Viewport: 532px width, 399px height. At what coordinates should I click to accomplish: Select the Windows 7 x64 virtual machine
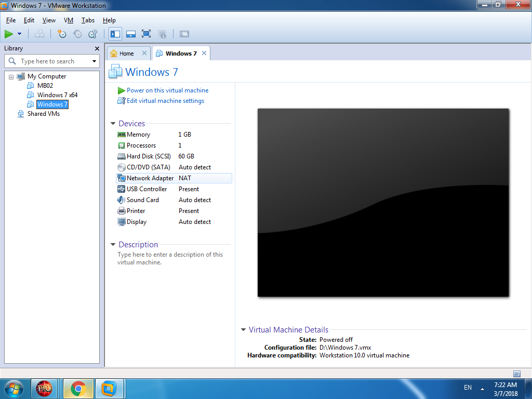57,95
